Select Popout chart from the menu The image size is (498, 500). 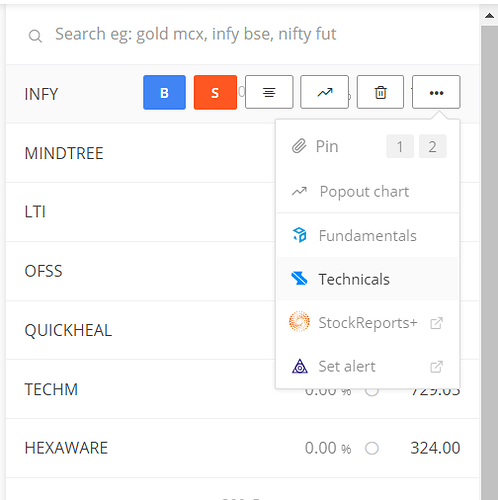pos(368,192)
